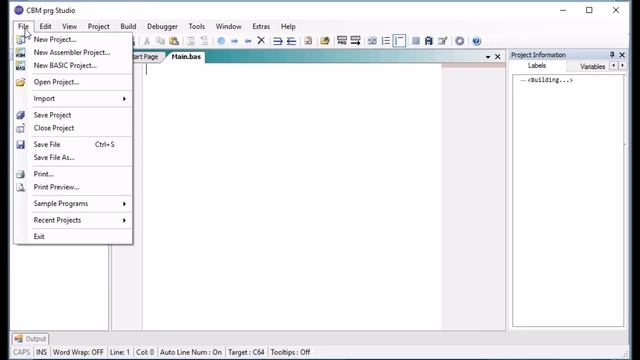
Task: Toggle the highlighted line-number view icon
Action: point(399,41)
